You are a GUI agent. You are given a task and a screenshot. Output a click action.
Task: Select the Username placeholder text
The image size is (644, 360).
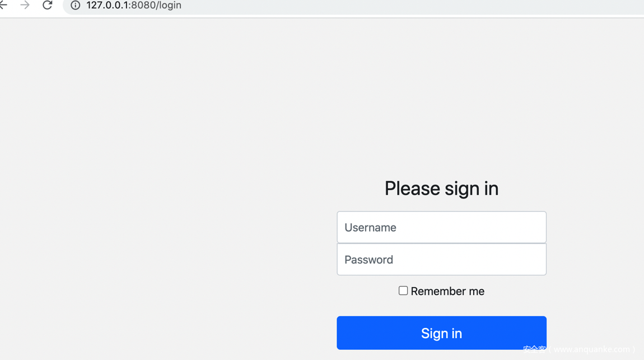tap(370, 228)
